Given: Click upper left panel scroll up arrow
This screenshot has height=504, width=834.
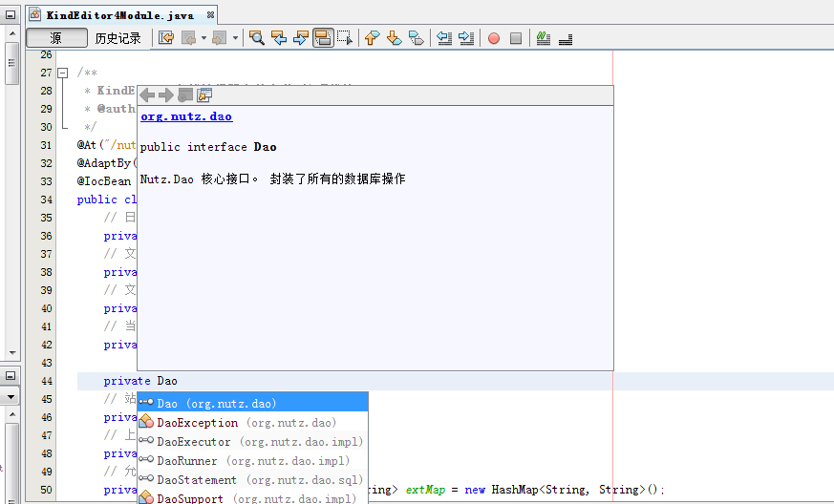Looking at the screenshot, I should coord(12,33).
